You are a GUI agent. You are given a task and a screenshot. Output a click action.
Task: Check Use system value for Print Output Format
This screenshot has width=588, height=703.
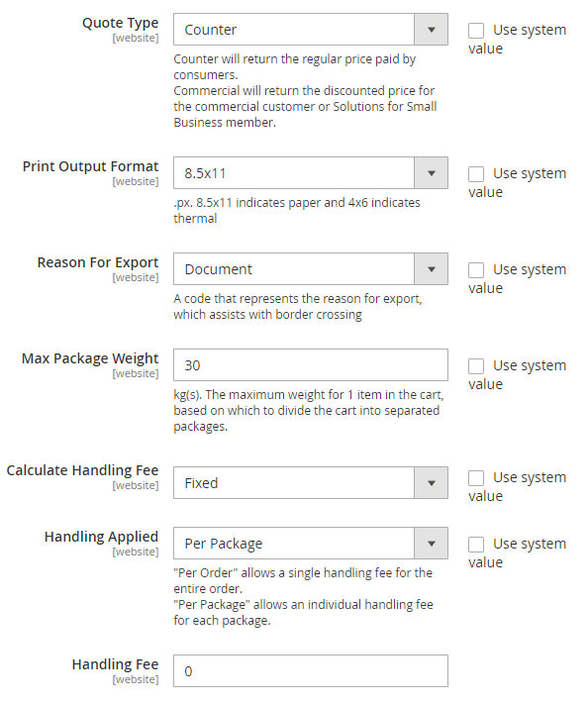coord(476,174)
